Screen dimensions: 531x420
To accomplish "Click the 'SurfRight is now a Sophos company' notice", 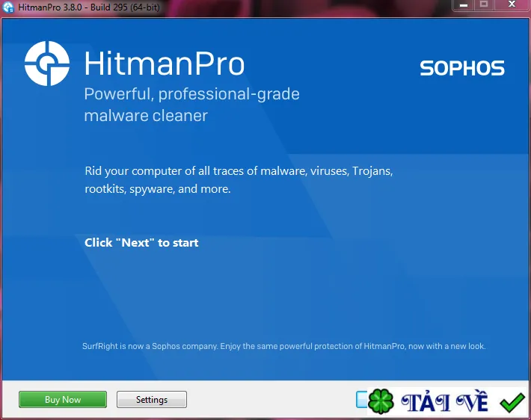I will tap(283, 346).
